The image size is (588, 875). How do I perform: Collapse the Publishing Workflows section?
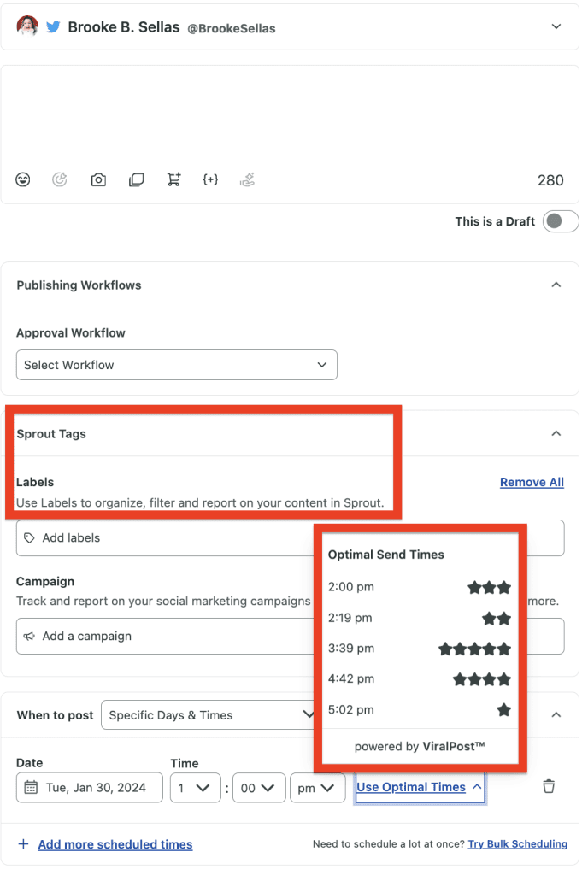(x=556, y=285)
